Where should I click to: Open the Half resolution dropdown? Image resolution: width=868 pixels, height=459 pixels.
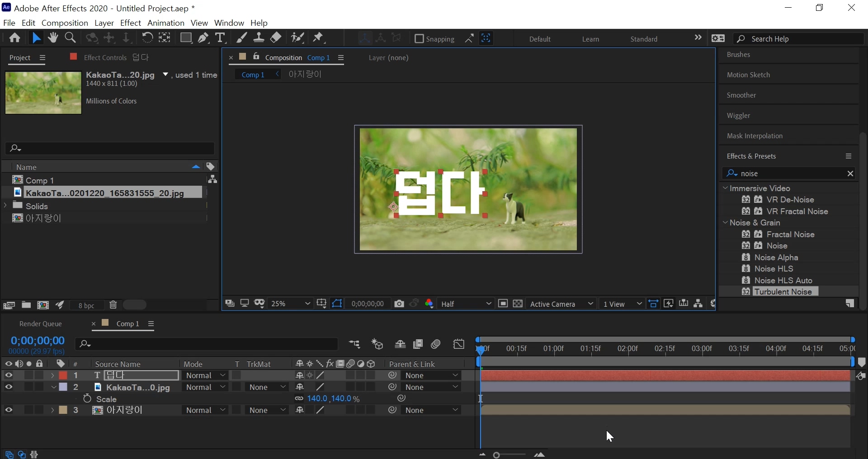tap(466, 304)
